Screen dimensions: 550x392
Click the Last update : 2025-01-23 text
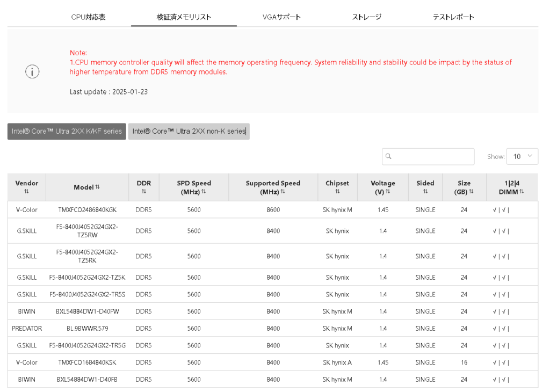(108, 92)
